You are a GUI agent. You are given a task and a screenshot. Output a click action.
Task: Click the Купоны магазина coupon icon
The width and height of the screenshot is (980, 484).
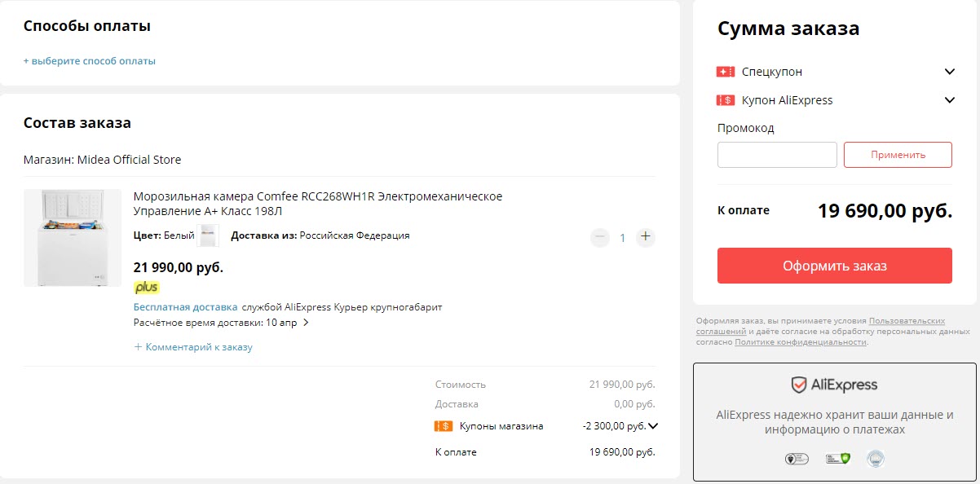pyautogui.click(x=442, y=425)
